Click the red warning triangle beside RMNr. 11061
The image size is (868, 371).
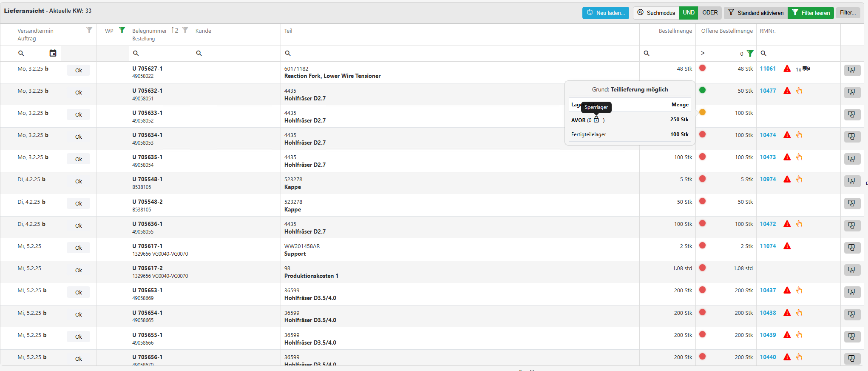787,68
